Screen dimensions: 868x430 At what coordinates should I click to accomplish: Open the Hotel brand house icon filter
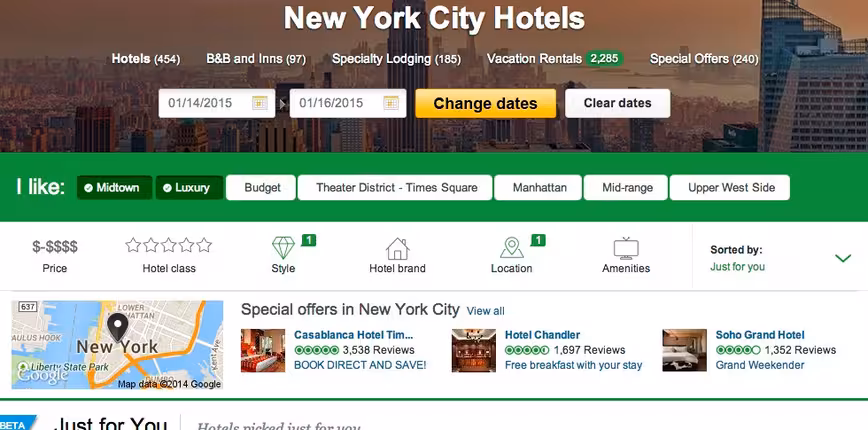[x=397, y=248]
